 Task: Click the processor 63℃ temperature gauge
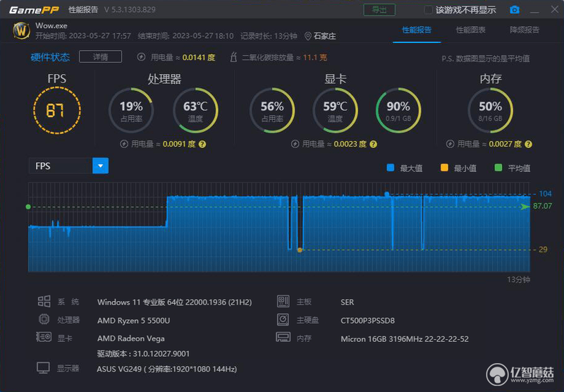coord(195,111)
